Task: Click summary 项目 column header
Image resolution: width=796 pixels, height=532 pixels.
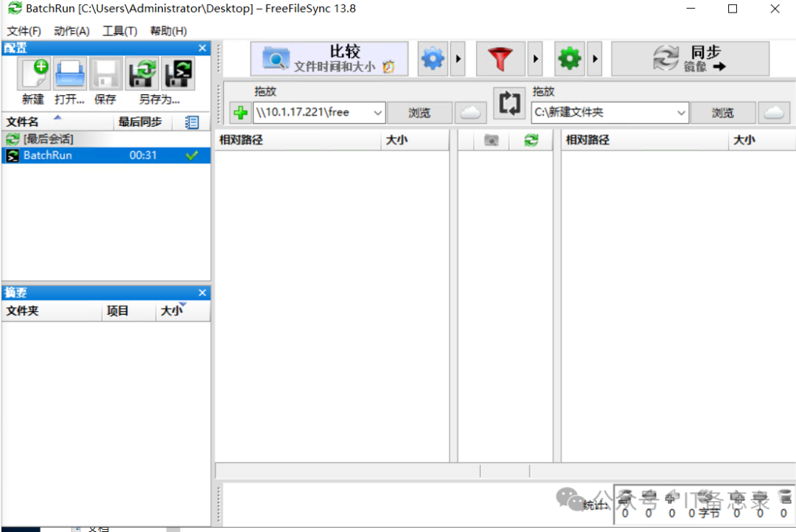Action: [129, 311]
